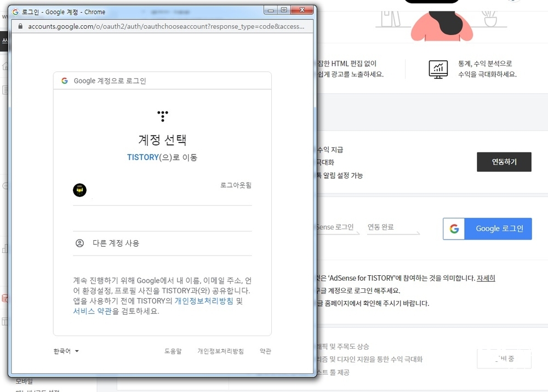Click Google G icon on login button

(454, 229)
